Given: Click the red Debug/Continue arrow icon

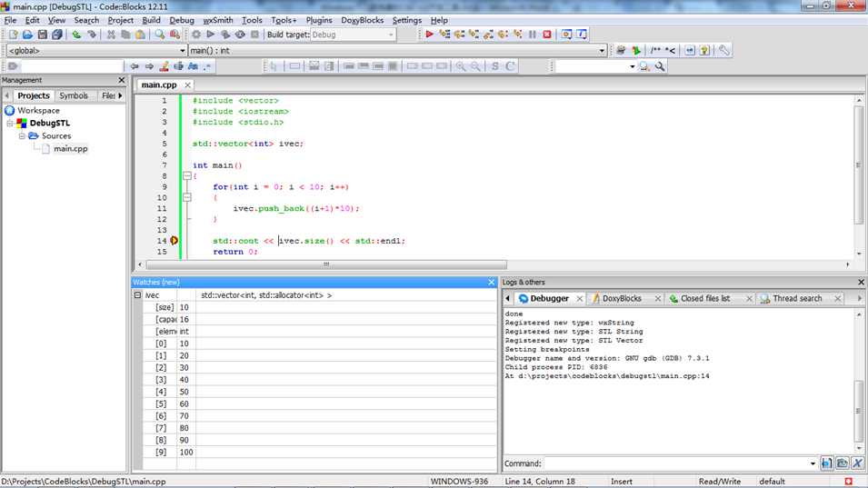Looking at the screenshot, I should pos(430,35).
